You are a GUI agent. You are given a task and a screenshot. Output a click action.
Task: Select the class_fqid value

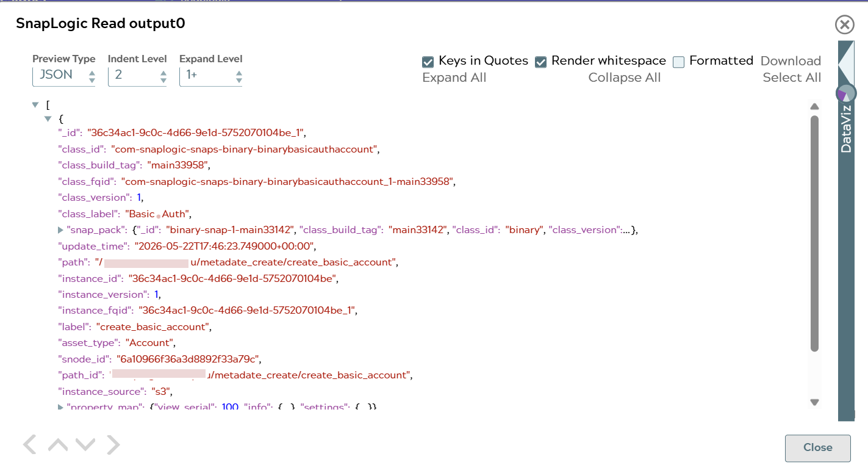click(287, 181)
